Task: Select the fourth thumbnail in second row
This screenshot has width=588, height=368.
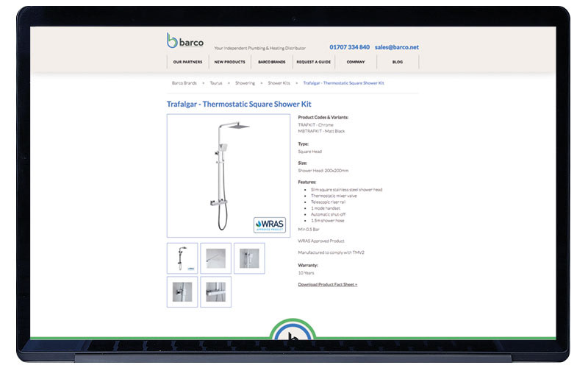Action: pos(182,292)
